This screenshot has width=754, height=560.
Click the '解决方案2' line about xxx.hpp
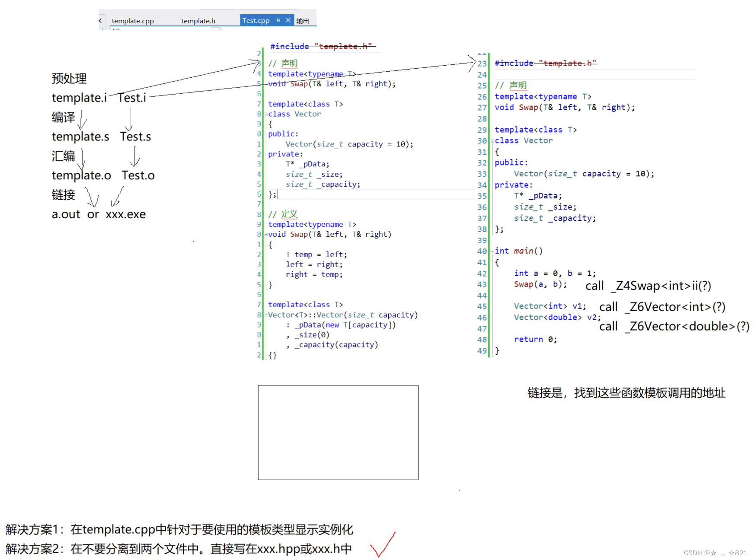179,549
